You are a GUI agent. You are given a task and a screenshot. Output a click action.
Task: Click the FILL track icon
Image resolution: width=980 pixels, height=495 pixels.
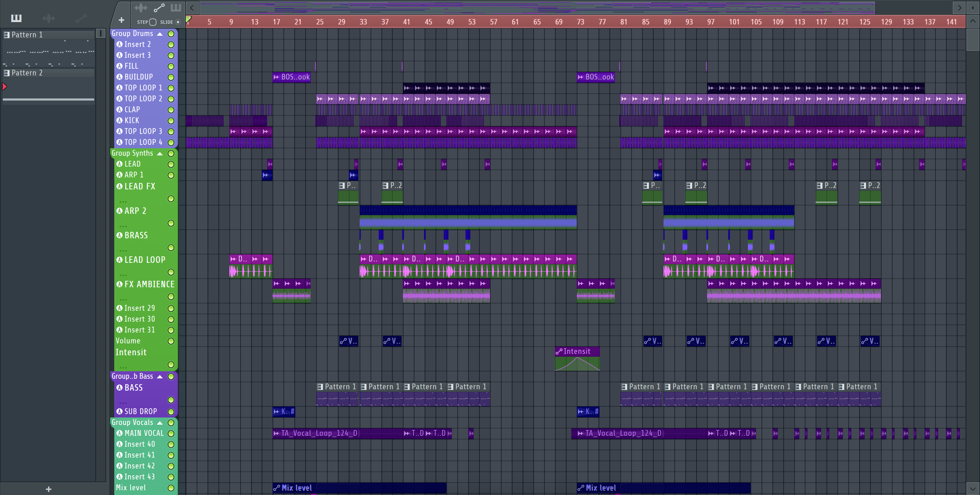click(119, 66)
